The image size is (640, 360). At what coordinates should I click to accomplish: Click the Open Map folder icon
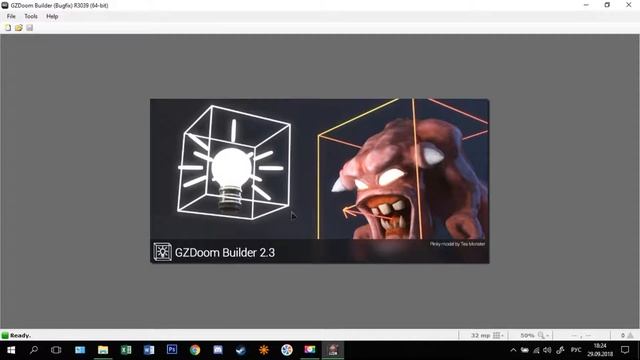(18, 28)
